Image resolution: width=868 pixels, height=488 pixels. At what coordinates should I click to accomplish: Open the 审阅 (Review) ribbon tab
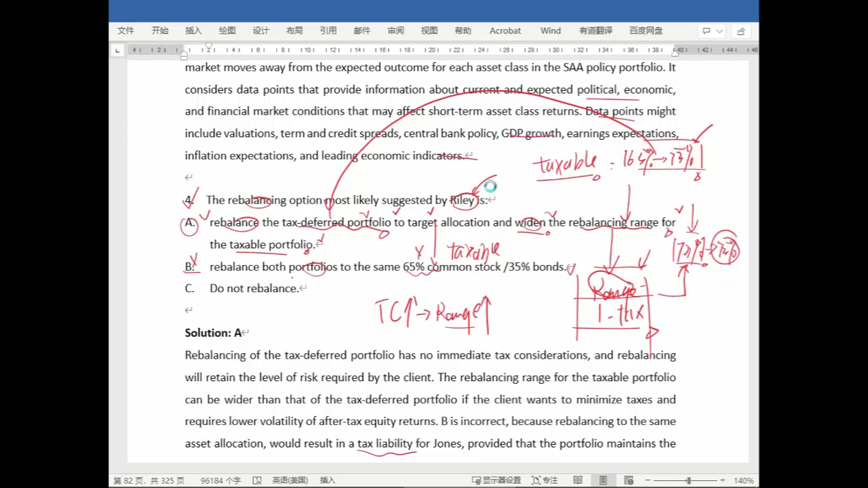pos(396,31)
